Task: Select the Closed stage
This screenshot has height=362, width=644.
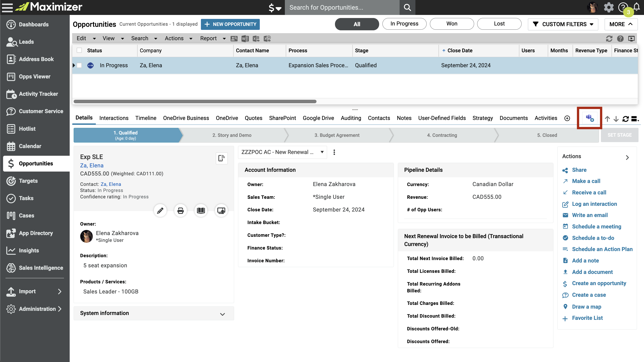Action: pyautogui.click(x=547, y=135)
